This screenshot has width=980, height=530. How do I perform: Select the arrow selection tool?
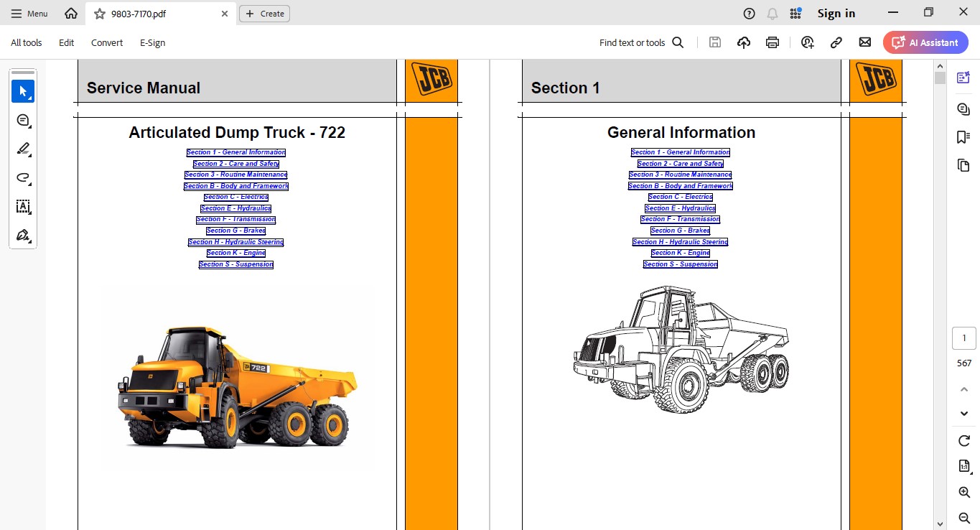(22, 90)
